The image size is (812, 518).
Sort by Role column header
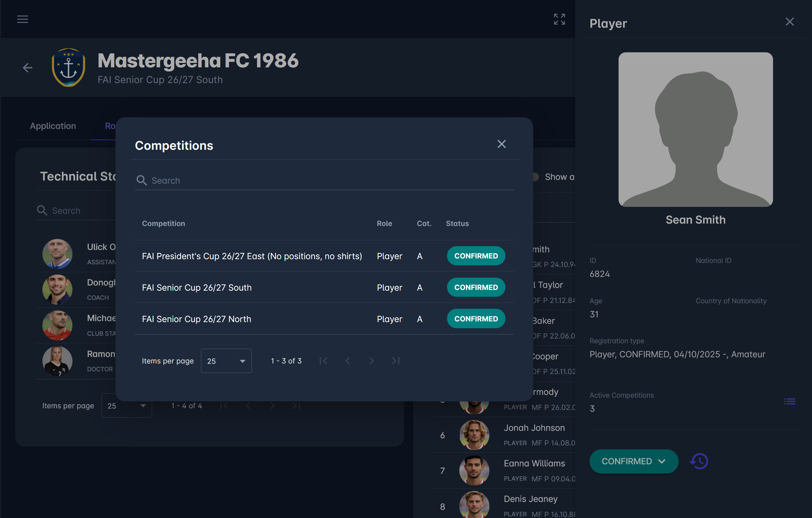pos(384,223)
